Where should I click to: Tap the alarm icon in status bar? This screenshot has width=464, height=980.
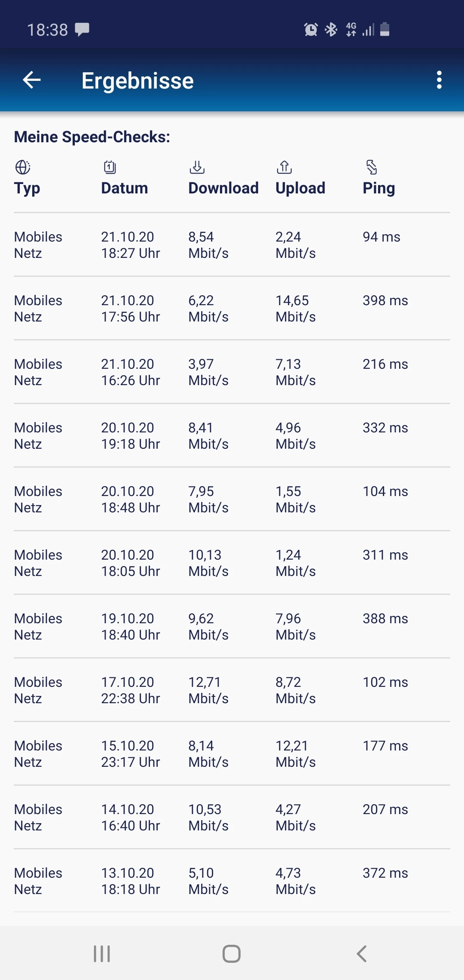pyautogui.click(x=311, y=30)
